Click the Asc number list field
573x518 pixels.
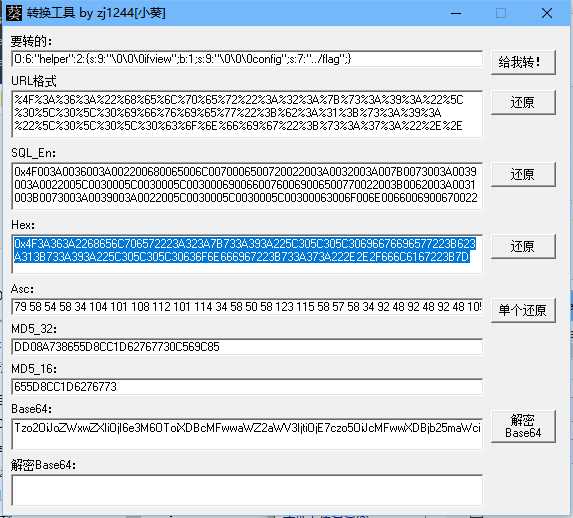point(247,307)
